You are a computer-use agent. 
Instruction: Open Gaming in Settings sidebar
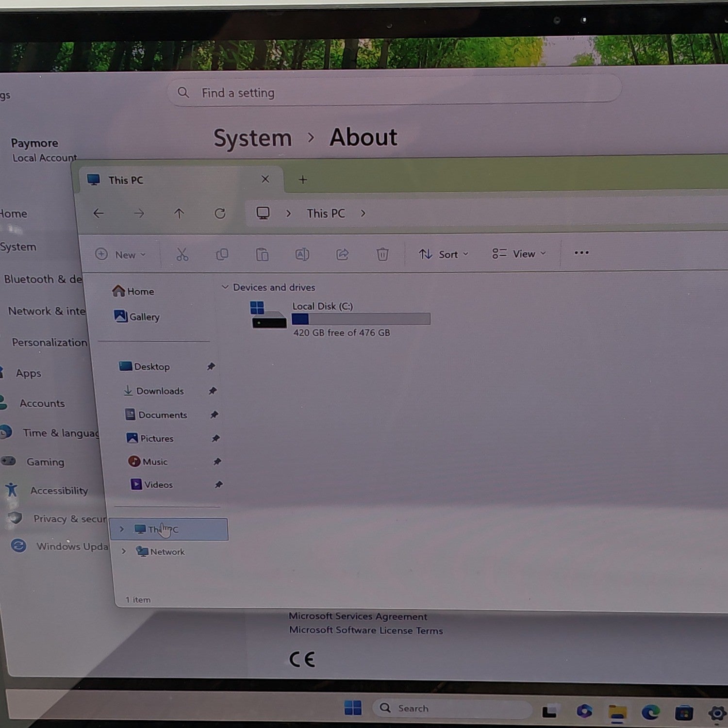pos(45,462)
